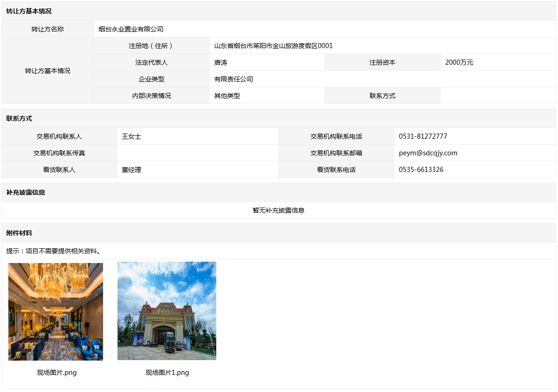Click the 附件材料 section header
The image size is (558, 392).
[19, 233]
